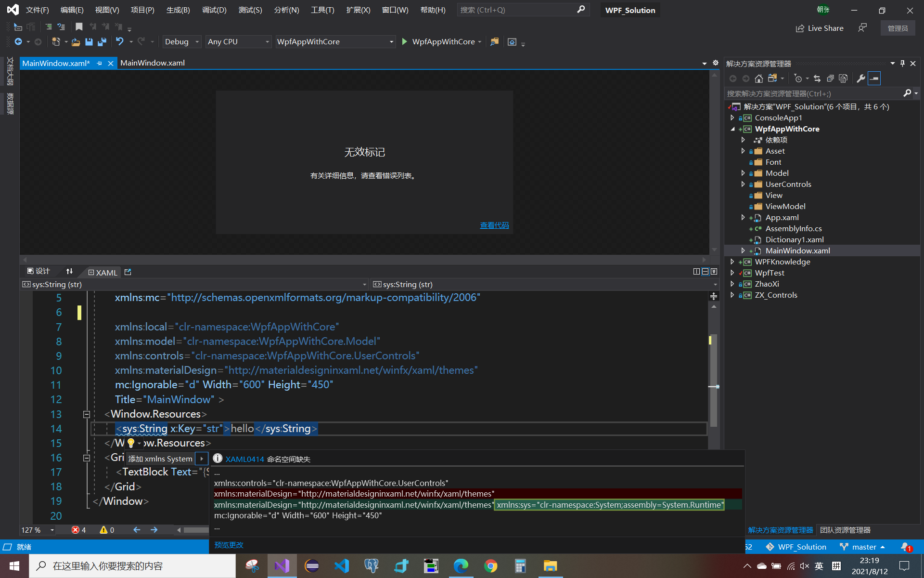Swap design and XAML panes

point(69,272)
